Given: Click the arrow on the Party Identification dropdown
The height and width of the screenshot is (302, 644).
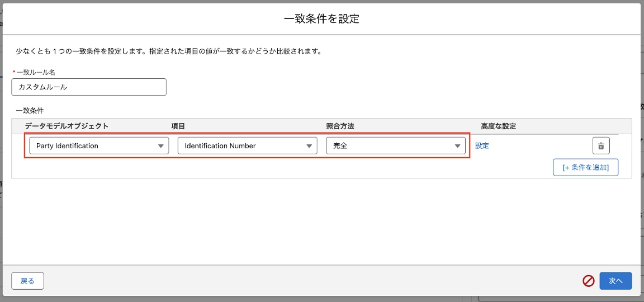Looking at the screenshot, I should click(161, 146).
